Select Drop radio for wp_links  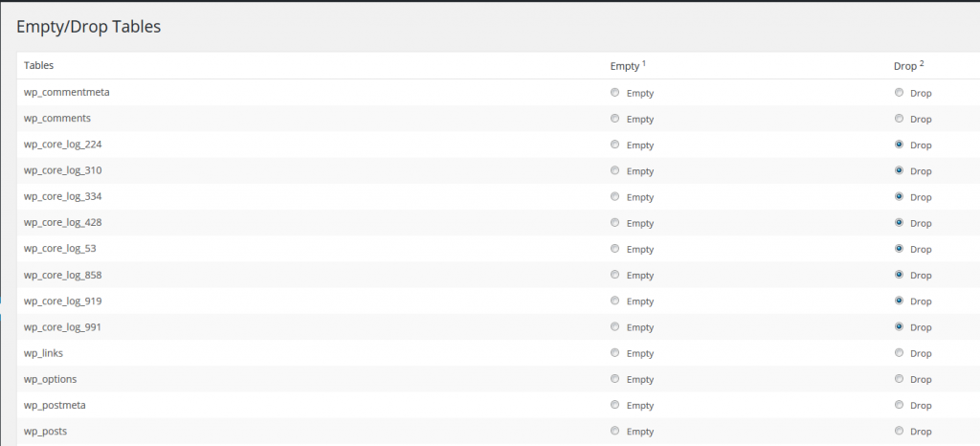click(x=899, y=352)
